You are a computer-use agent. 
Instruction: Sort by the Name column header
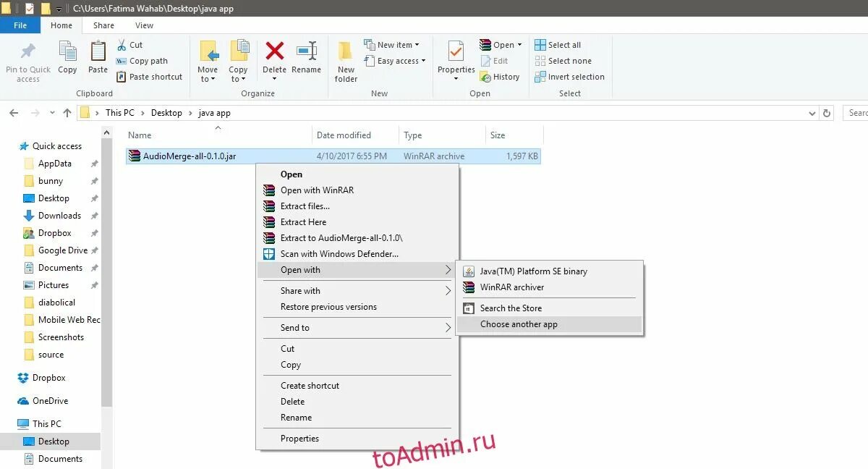pos(218,135)
